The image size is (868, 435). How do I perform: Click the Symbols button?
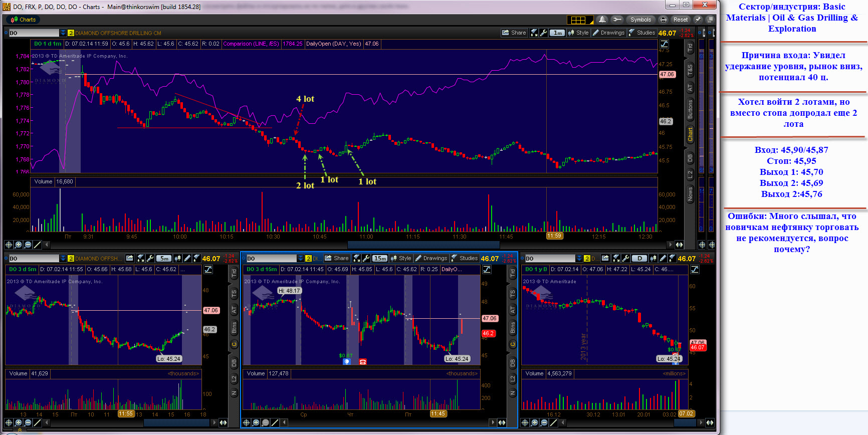pyautogui.click(x=640, y=20)
